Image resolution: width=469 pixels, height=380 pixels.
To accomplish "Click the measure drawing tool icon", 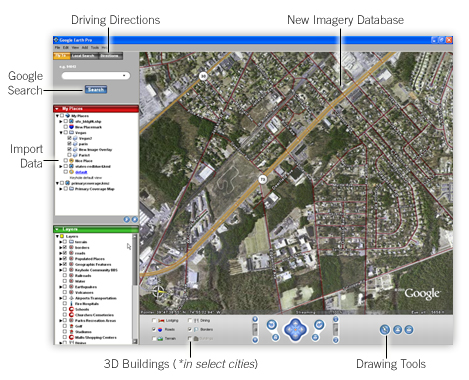I will pyautogui.click(x=385, y=330).
